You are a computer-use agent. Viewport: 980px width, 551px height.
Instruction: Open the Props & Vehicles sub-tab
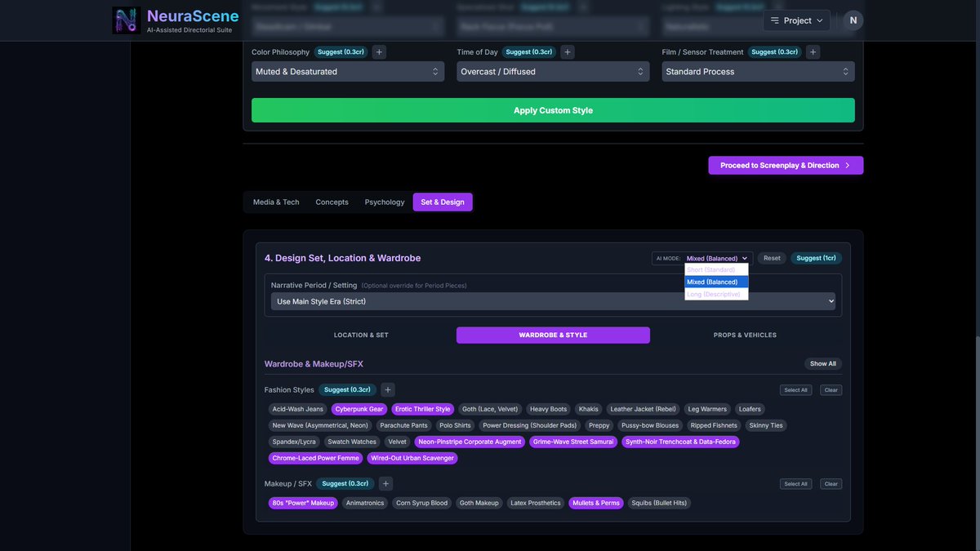745,335
